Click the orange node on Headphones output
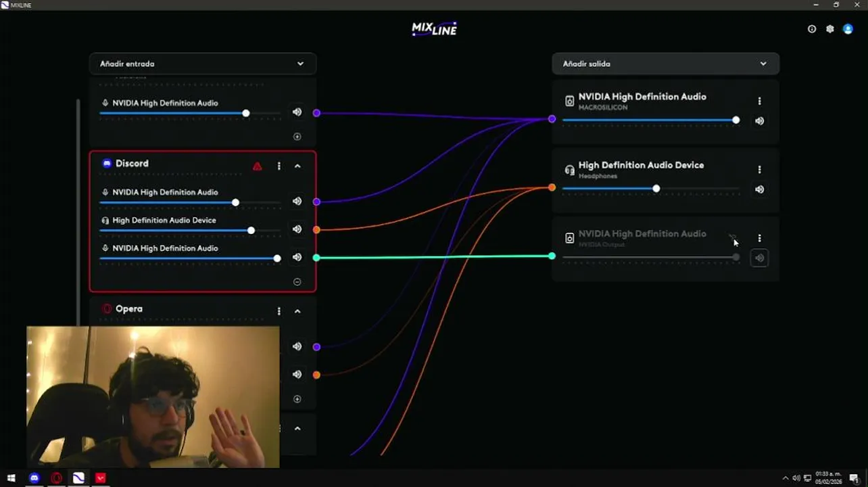 (552, 187)
